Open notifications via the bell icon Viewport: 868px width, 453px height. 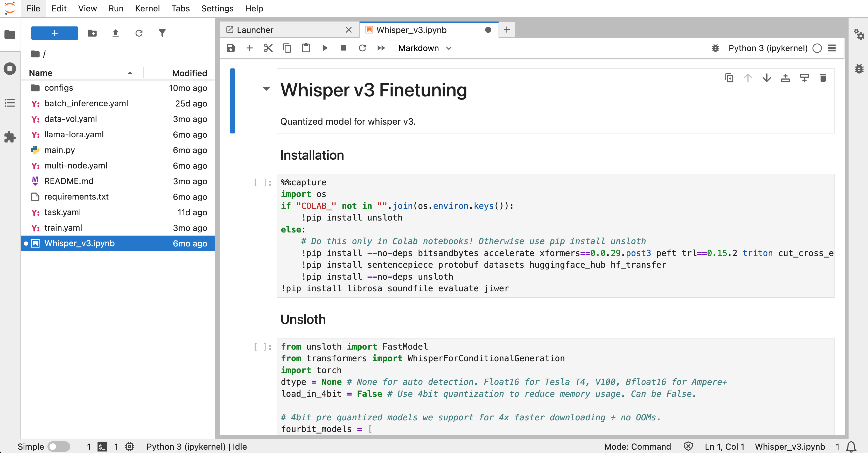(851, 447)
